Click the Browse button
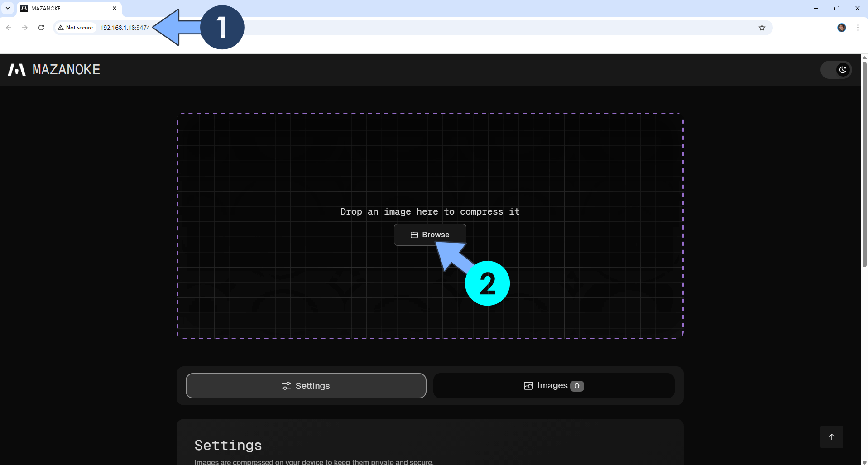This screenshot has height=465, width=868. 430,235
